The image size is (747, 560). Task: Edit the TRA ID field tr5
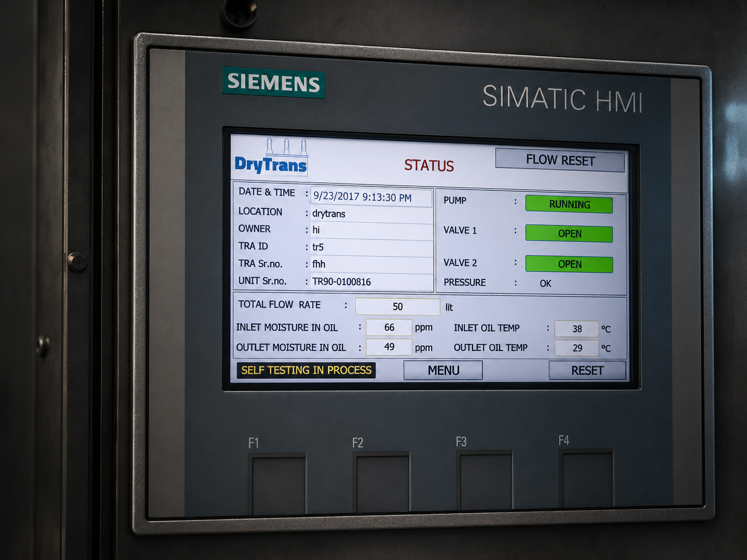(x=371, y=248)
